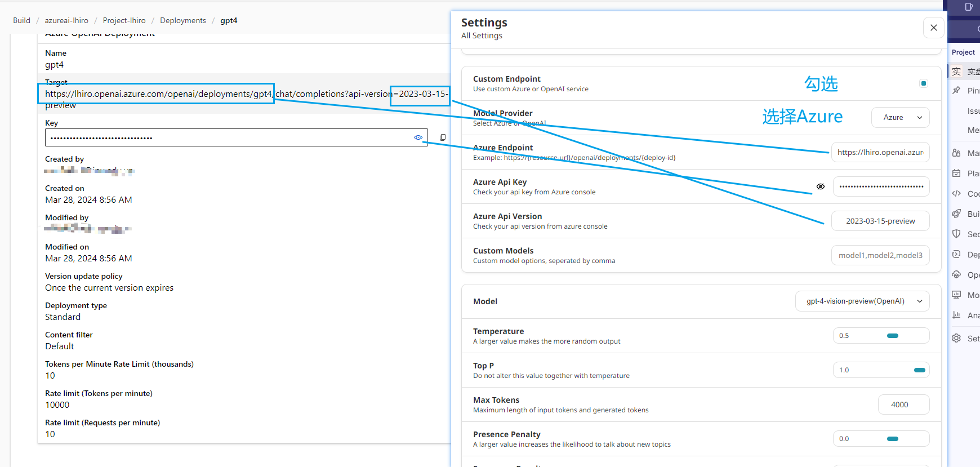This screenshot has width=980, height=467.
Task: Go to the Build breadcrumb
Action: (22, 20)
